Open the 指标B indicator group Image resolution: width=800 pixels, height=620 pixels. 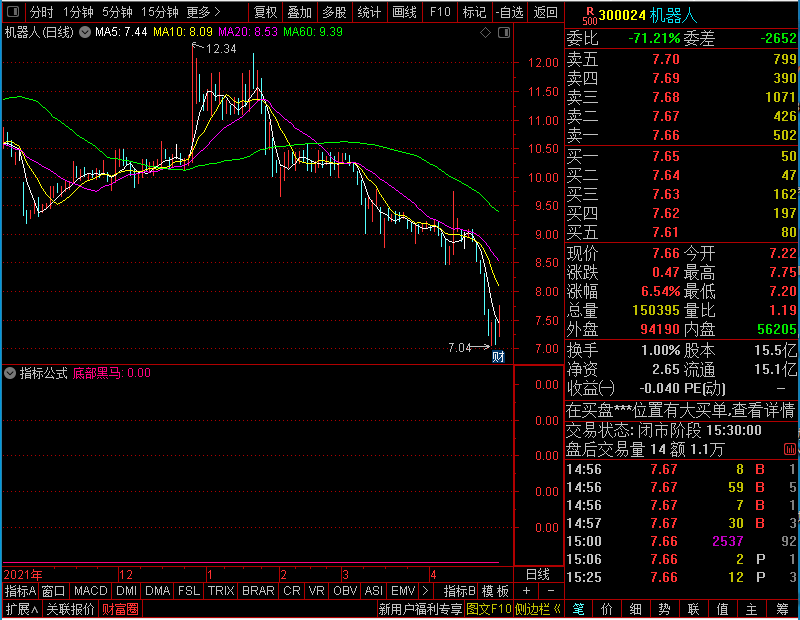[x=459, y=591]
